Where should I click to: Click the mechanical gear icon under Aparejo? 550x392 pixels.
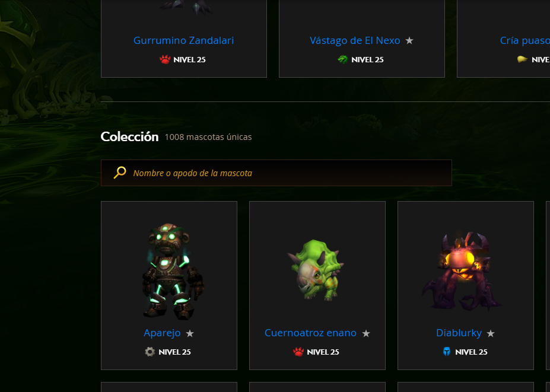tap(150, 352)
